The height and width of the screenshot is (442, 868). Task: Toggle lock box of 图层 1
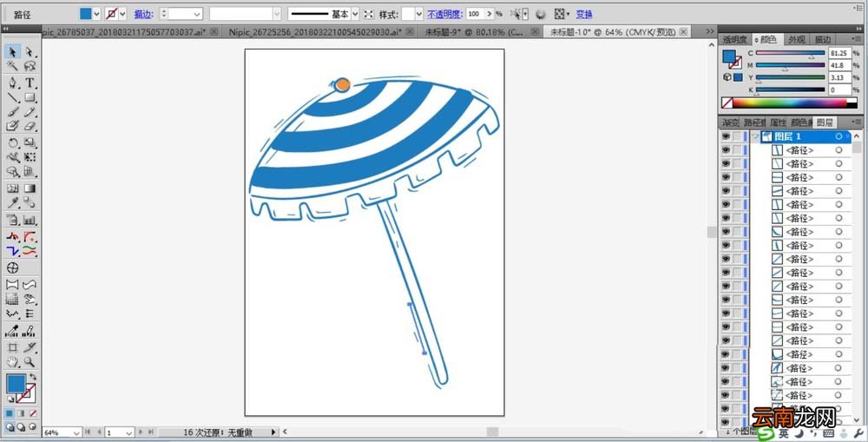pyautogui.click(x=737, y=136)
